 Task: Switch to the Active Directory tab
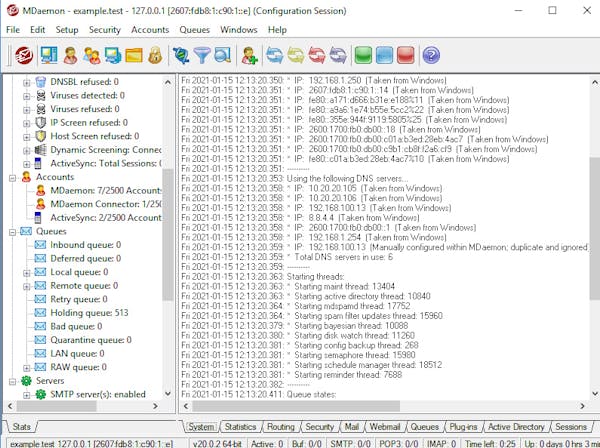(x=516, y=427)
